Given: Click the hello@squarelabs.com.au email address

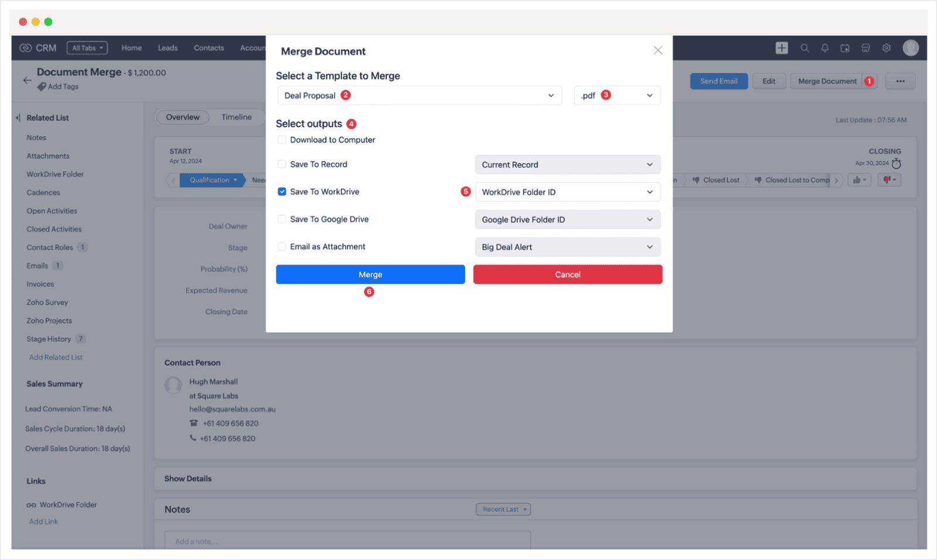Looking at the screenshot, I should 232,410.
